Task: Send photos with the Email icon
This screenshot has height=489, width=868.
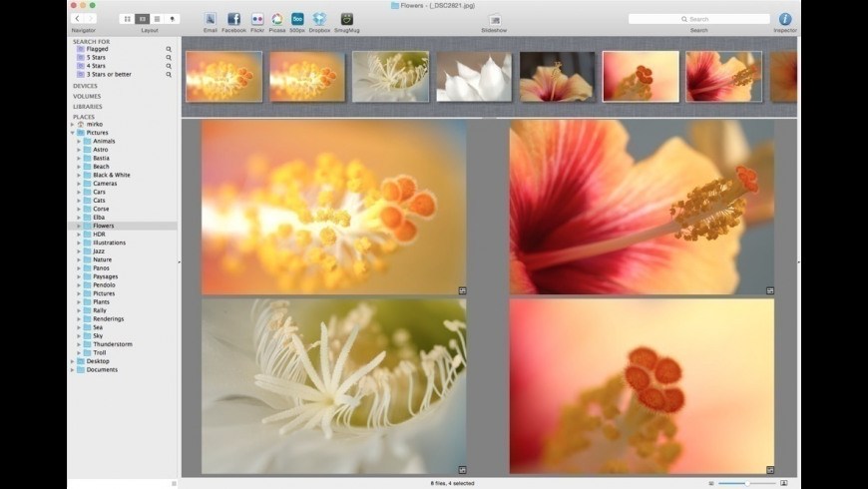Action: (x=211, y=19)
